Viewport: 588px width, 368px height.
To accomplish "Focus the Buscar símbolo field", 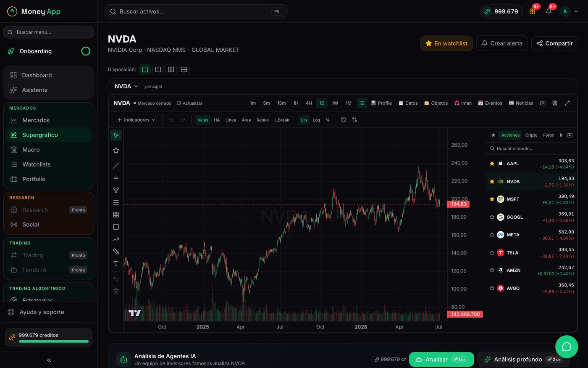I will coord(532,148).
